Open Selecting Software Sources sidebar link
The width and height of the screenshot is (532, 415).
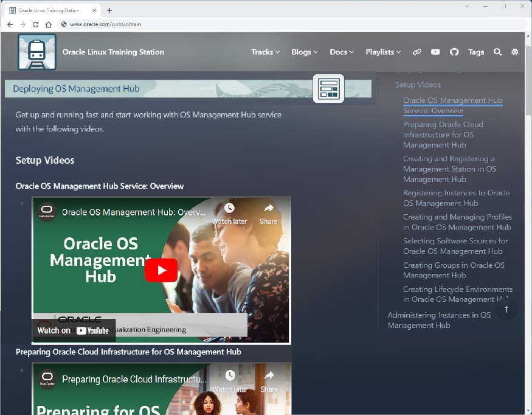[455, 246]
